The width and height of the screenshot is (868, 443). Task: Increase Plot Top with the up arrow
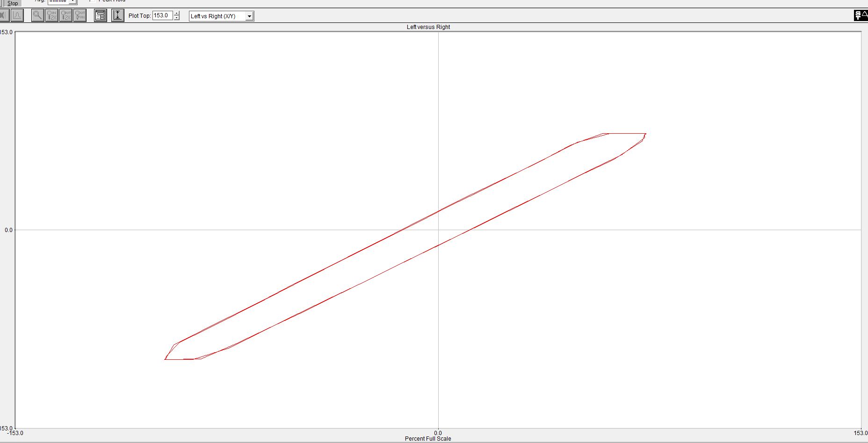(177, 13)
